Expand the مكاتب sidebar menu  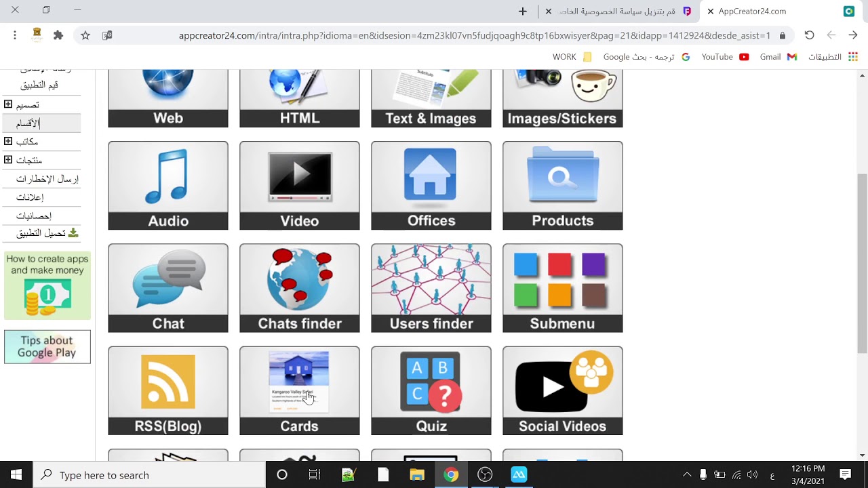(x=8, y=141)
